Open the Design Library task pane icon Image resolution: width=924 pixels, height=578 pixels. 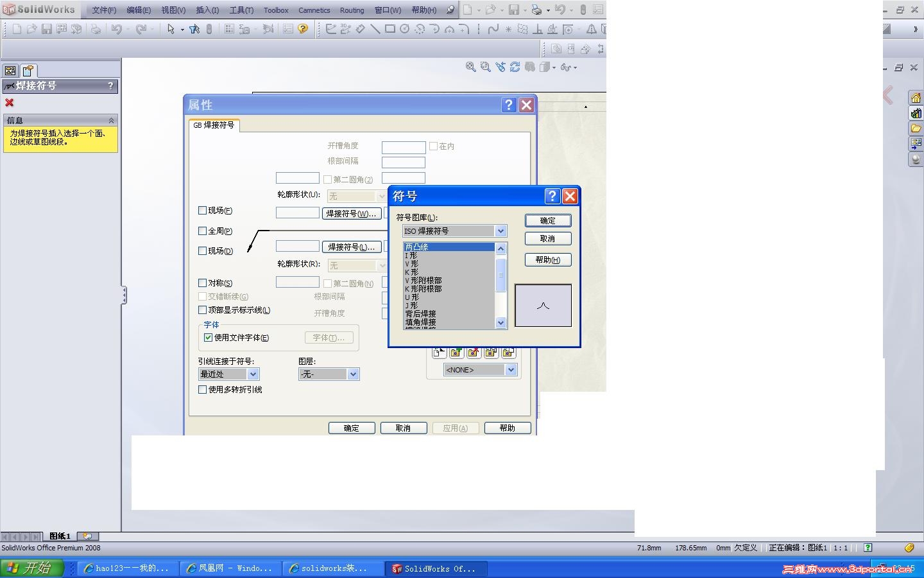point(916,114)
